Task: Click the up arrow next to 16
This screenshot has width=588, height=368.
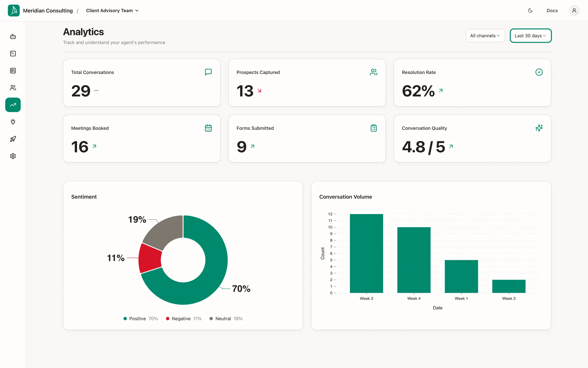Action: tap(94, 146)
